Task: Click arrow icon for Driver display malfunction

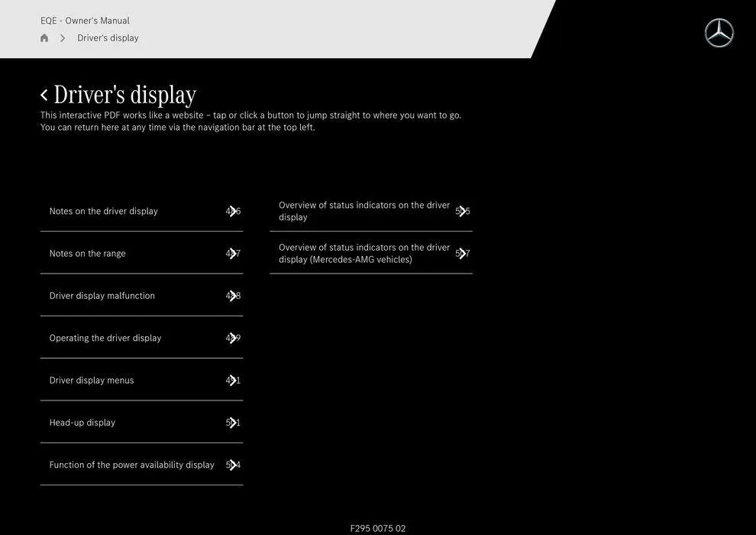Action: point(233,296)
